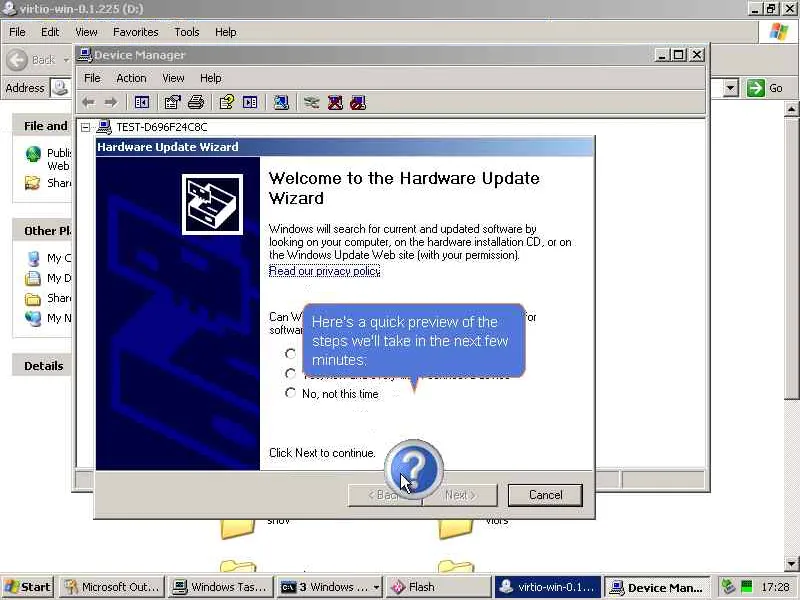Viewport: 800px width, 600px height.
Task: Click Cancel in Hardware Update Wizard
Action: coord(545,495)
